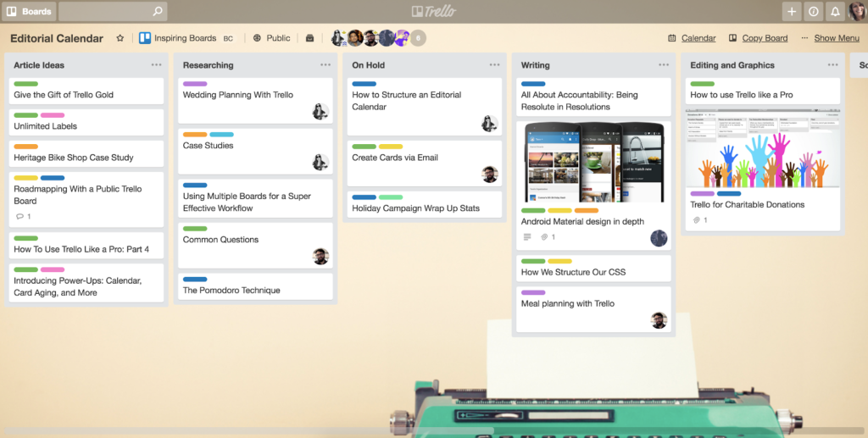Click member avatar on Wedding Planning card

click(x=320, y=112)
